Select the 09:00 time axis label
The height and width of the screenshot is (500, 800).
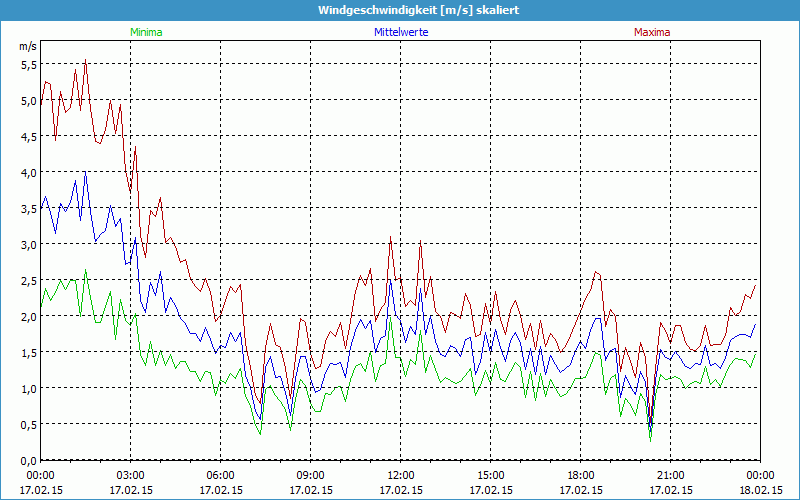coord(311,475)
